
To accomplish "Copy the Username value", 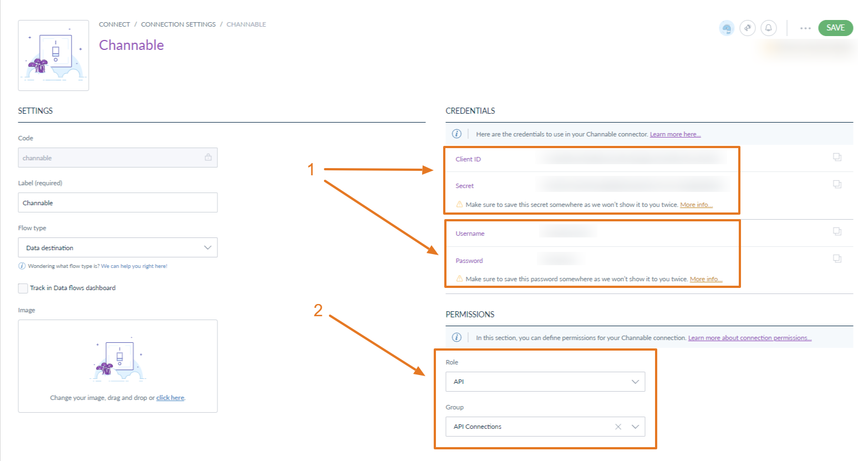I will (837, 231).
